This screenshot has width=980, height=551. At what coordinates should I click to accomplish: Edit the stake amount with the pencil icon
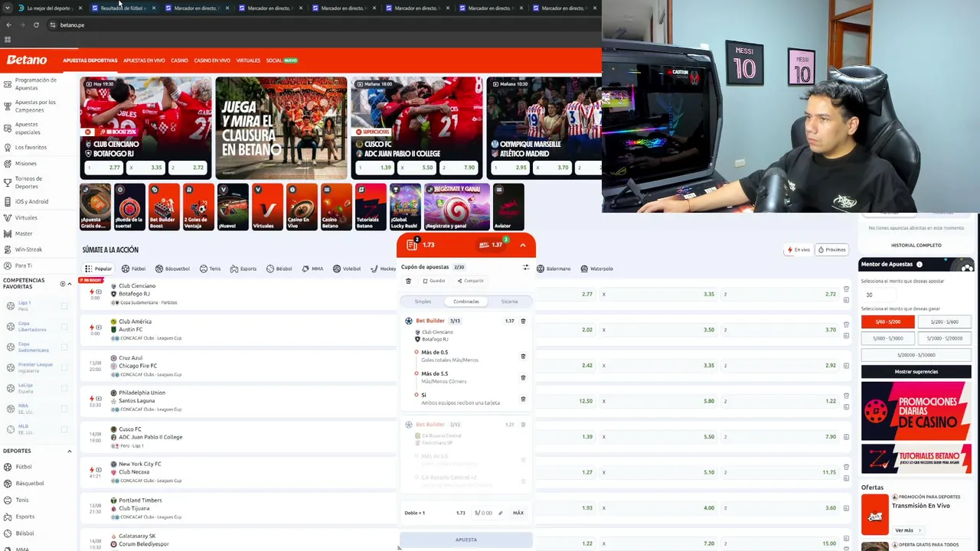[501, 513]
